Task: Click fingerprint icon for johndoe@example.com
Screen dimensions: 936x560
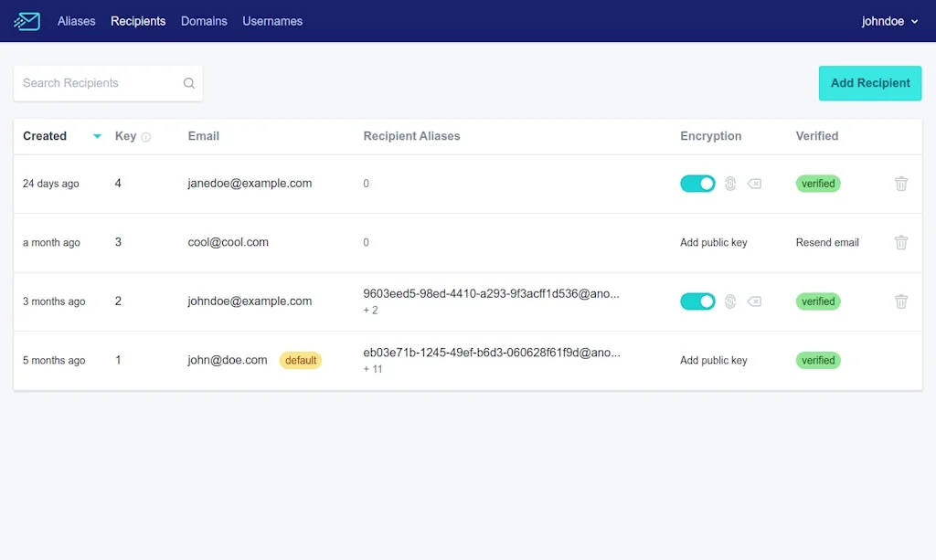Action: click(x=730, y=301)
